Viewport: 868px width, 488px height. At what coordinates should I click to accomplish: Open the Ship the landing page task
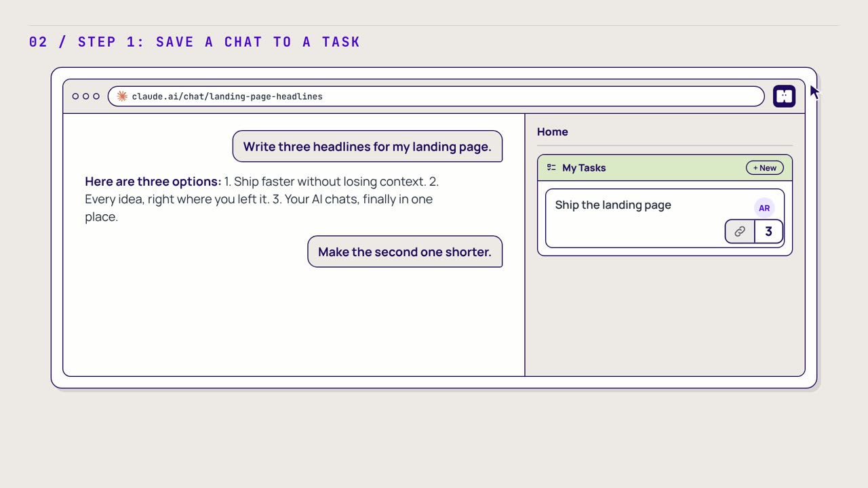[x=665, y=218]
